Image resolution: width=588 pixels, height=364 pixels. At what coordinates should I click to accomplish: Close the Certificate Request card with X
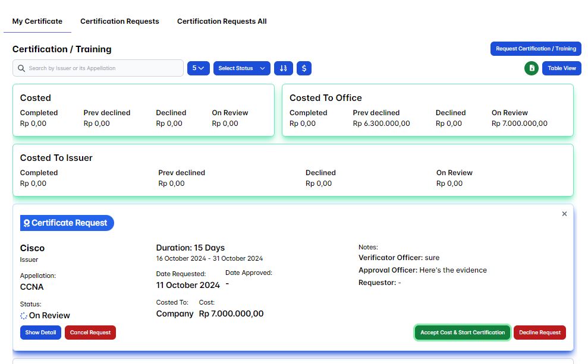click(564, 214)
